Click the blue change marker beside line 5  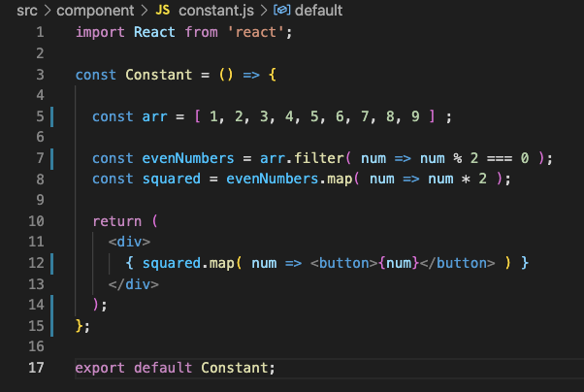tap(51, 116)
